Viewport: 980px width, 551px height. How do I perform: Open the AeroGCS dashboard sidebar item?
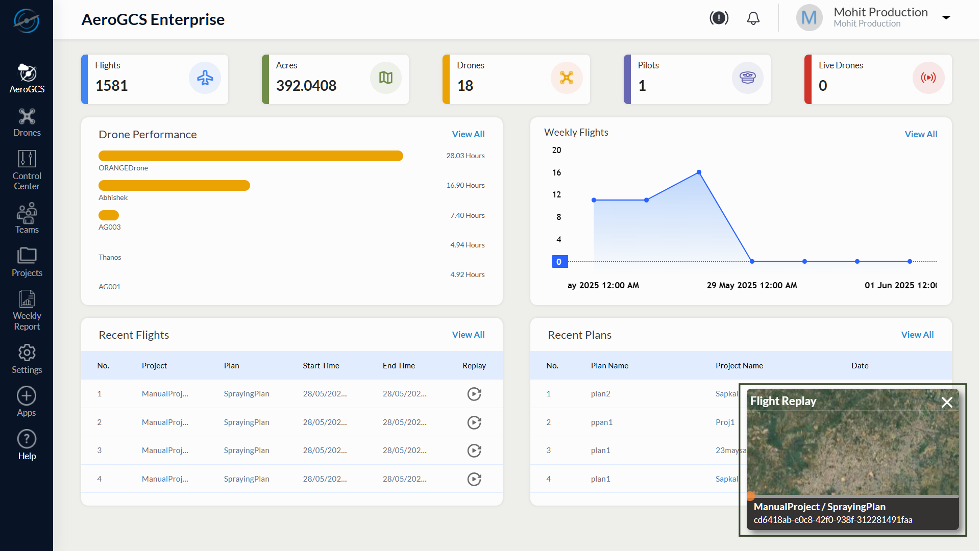tap(27, 79)
